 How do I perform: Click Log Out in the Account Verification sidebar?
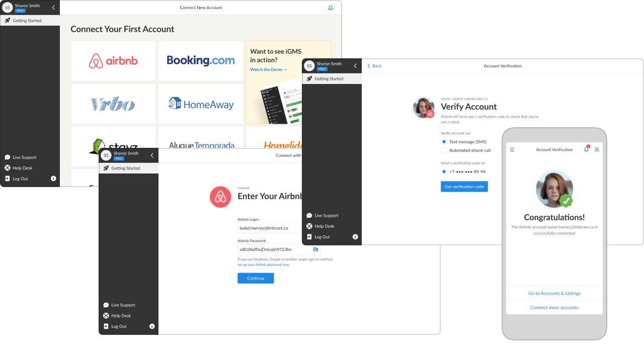tap(322, 237)
